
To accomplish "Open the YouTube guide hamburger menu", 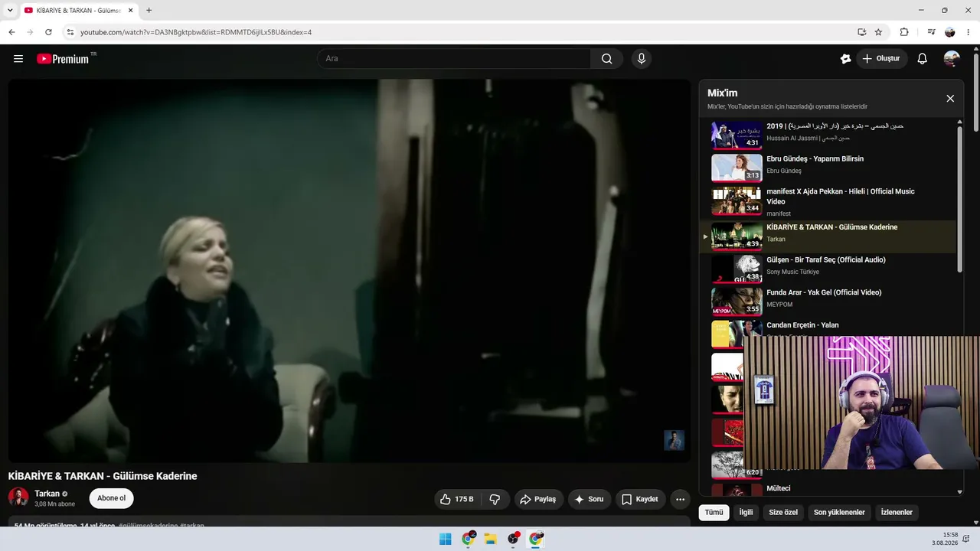I will point(18,59).
